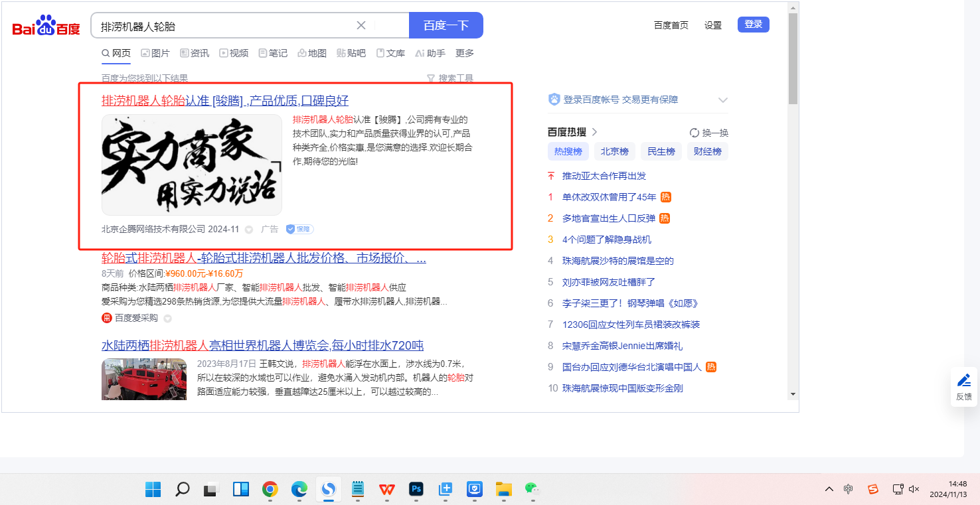Open the ad result titled 排涝机器人轮胎认准 [骏腾]
Viewport: 980px width, 505px height.
click(x=225, y=101)
